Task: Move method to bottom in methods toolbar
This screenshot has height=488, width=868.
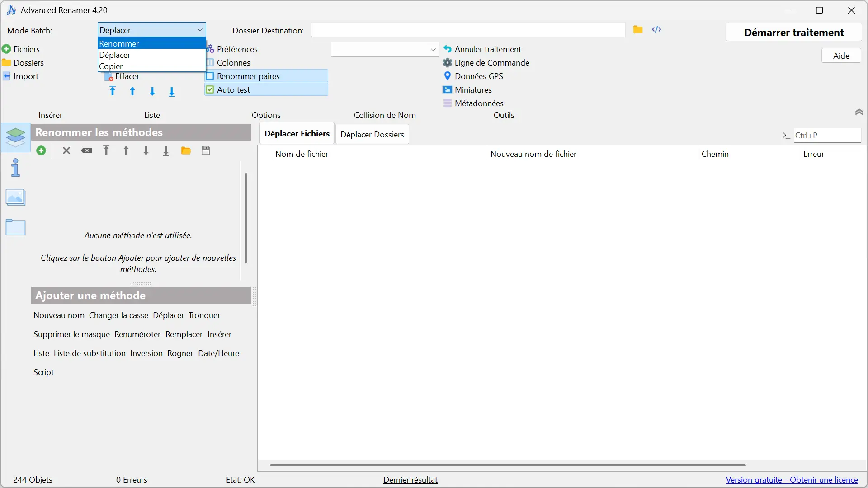Action: pyautogui.click(x=166, y=151)
